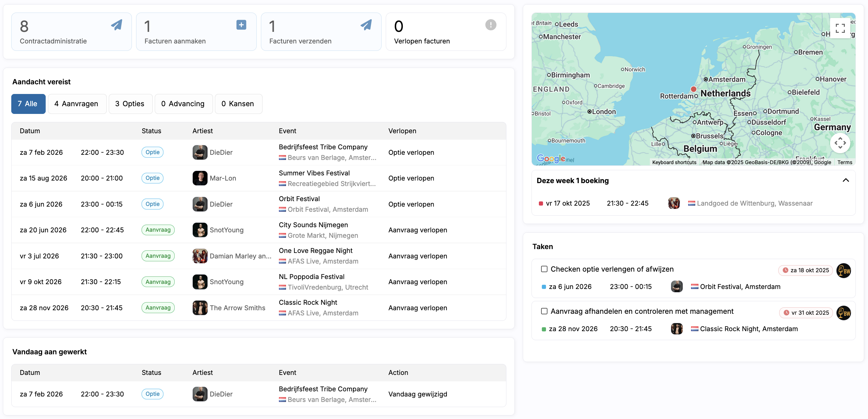The image size is (868, 419).
Task: Open the One Love Reggae Night row
Action: click(315, 250)
